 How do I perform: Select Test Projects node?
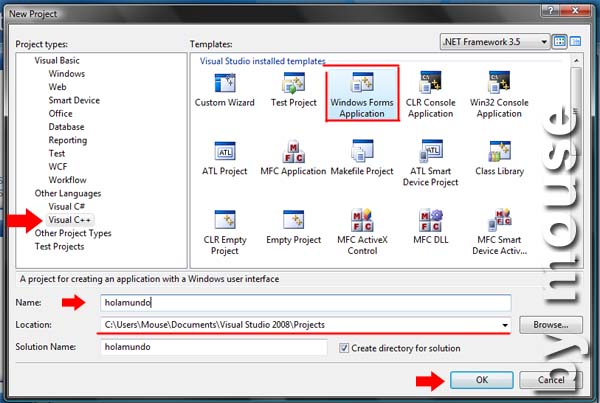(x=59, y=246)
